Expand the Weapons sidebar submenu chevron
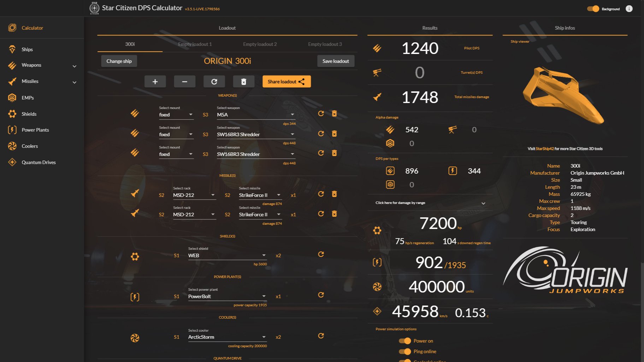 coord(75,66)
